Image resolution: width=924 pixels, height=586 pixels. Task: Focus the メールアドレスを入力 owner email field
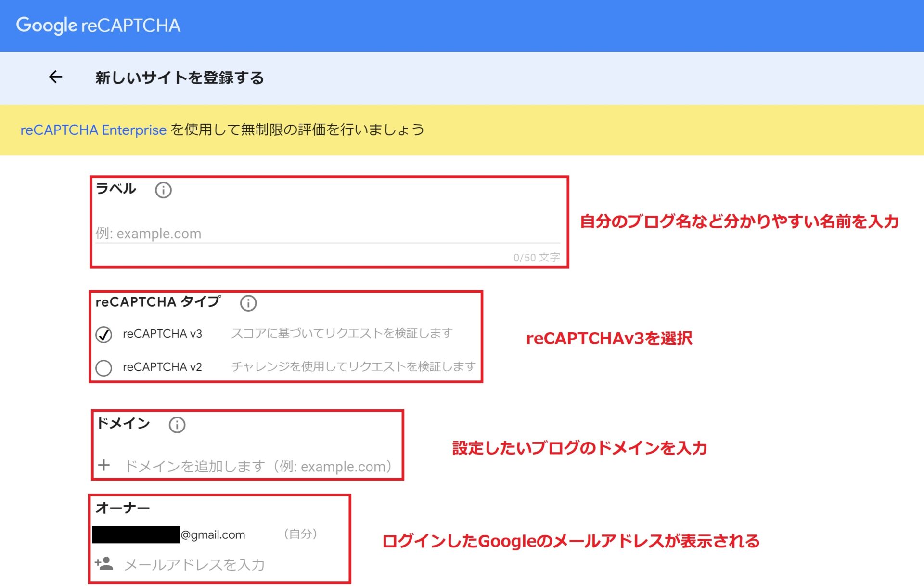point(194,564)
